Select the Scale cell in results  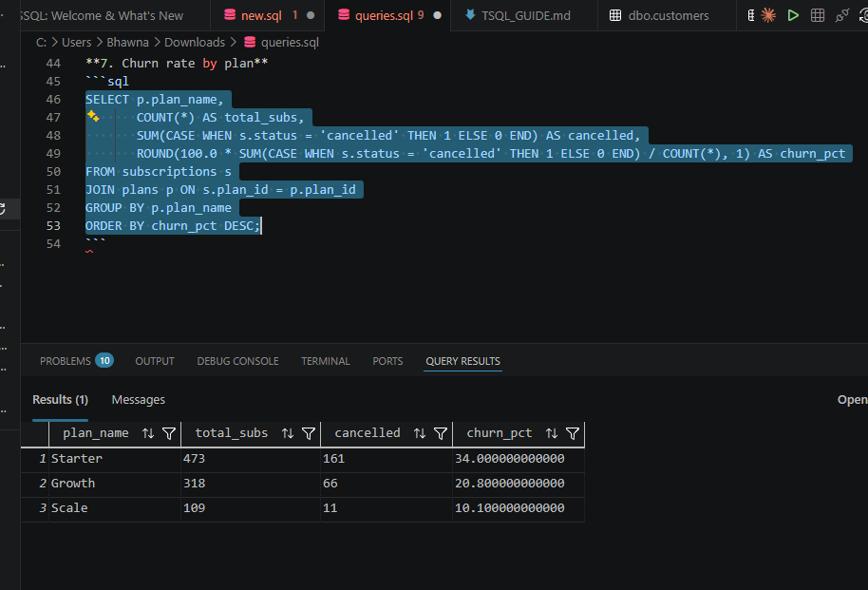[115, 508]
